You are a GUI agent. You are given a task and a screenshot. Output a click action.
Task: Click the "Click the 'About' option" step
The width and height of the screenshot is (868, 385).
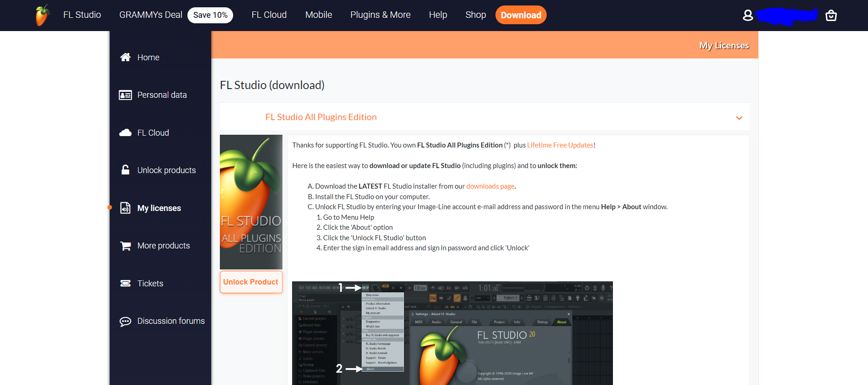(358, 227)
